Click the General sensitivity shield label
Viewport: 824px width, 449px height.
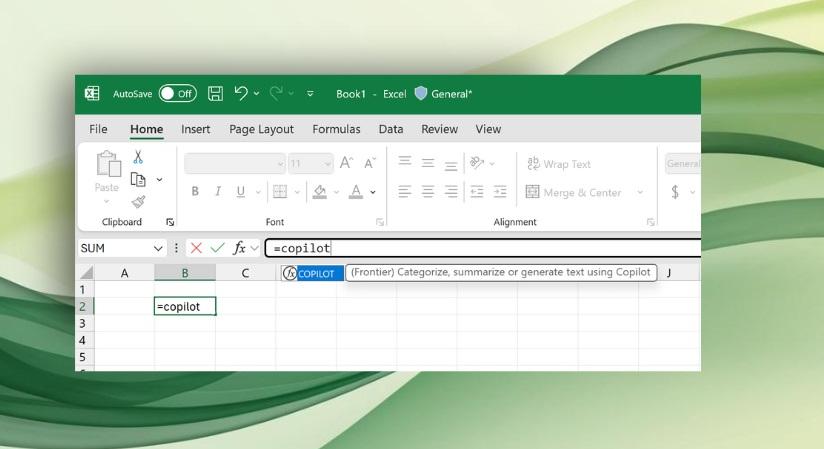tap(443, 94)
